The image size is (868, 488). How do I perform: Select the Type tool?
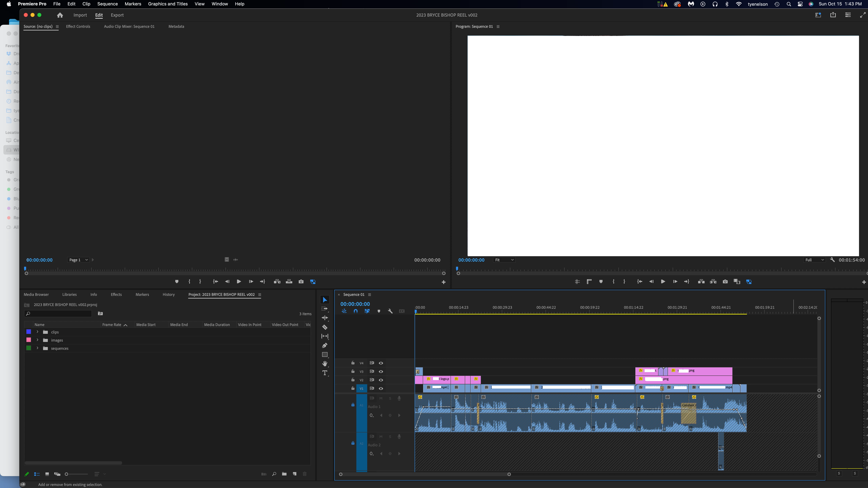pyautogui.click(x=324, y=373)
